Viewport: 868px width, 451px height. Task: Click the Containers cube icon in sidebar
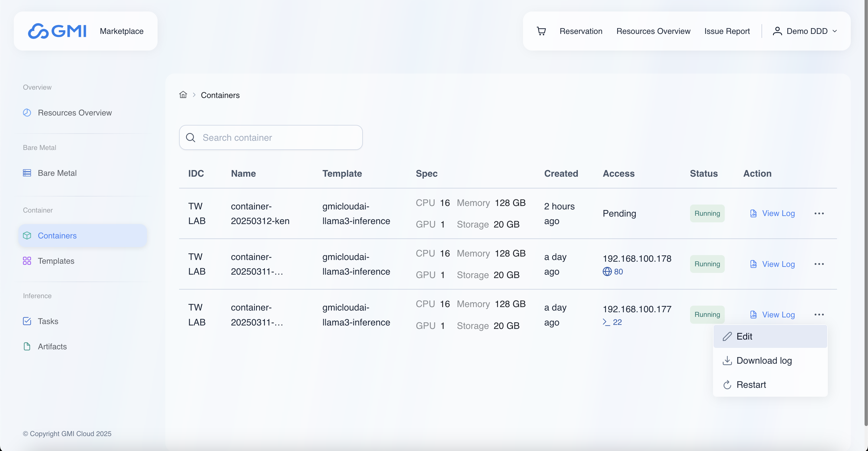[x=27, y=235]
